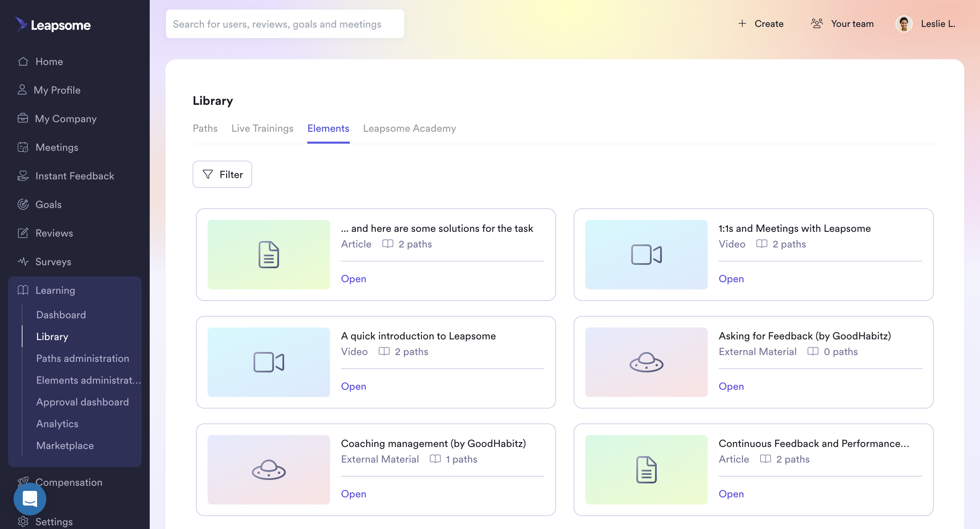Click the Create plus icon
The width and height of the screenshot is (980, 529).
742,23
